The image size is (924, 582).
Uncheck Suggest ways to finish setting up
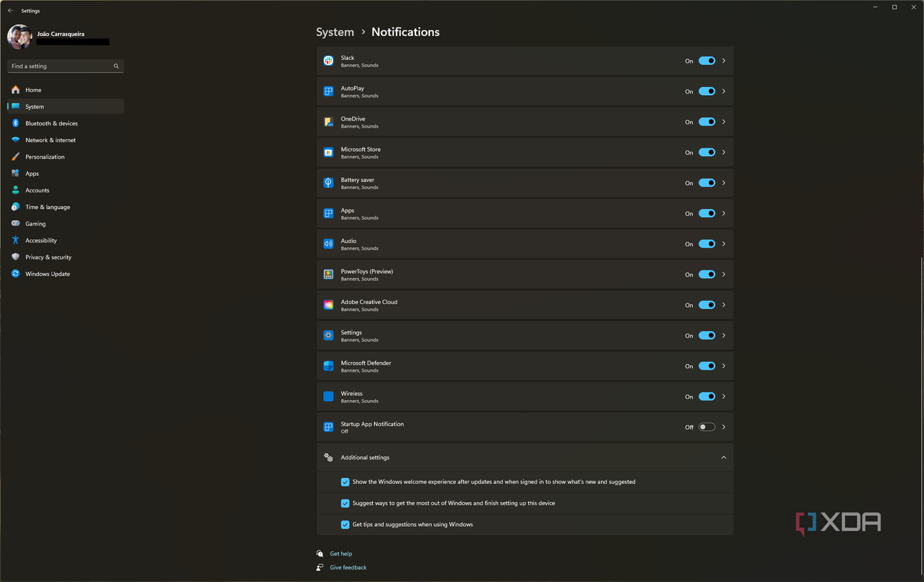click(345, 503)
